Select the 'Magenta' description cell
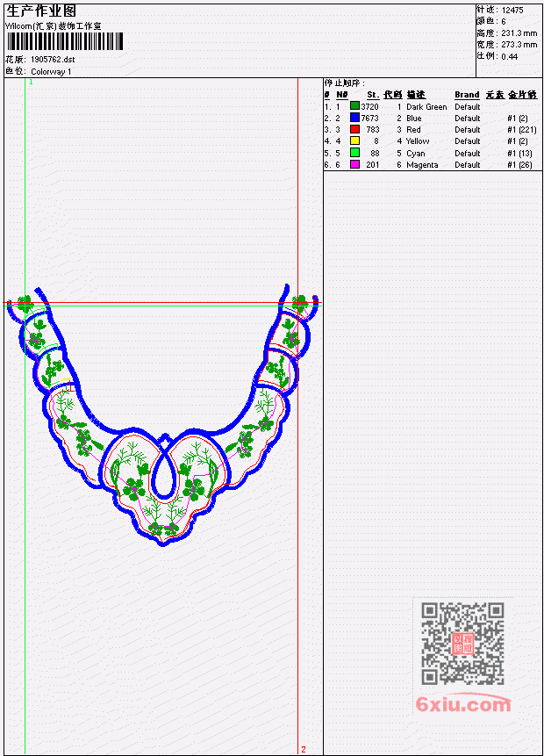 [x=422, y=165]
